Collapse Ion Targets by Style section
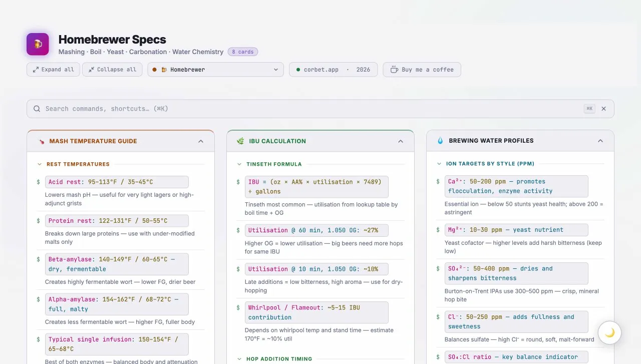Viewport: 641px width, 364px height. (x=440, y=164)
